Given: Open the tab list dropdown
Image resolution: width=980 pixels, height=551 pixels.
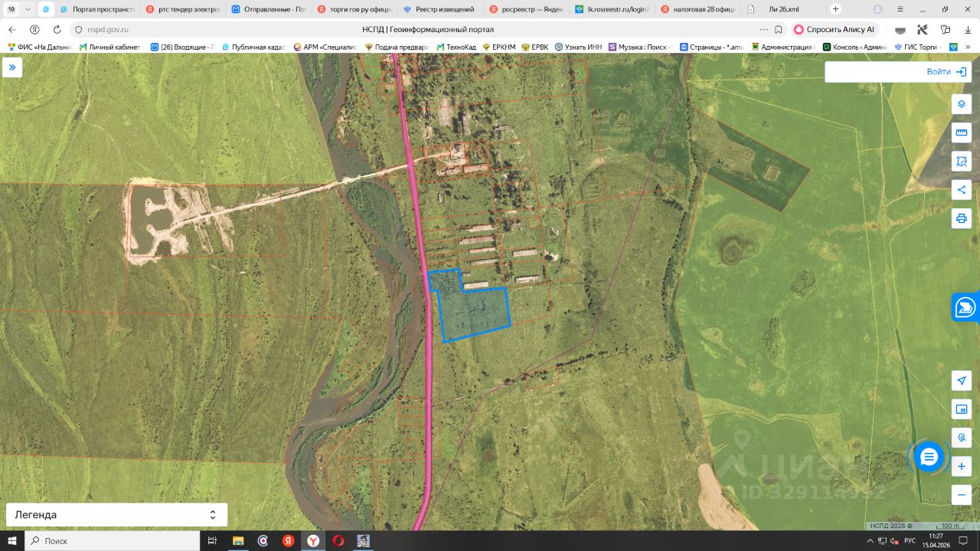Looking at the screenshot, I should 28,9.
